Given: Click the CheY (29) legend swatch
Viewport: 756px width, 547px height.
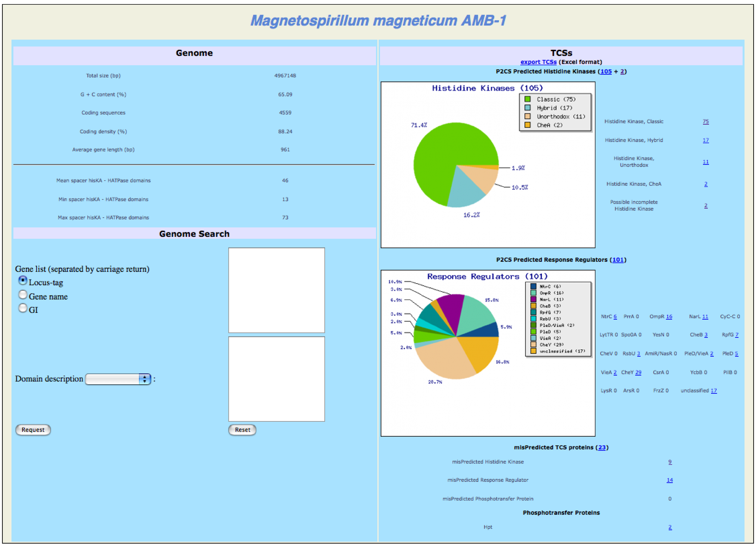Looking at the screenshot, I should pos(533,345).
